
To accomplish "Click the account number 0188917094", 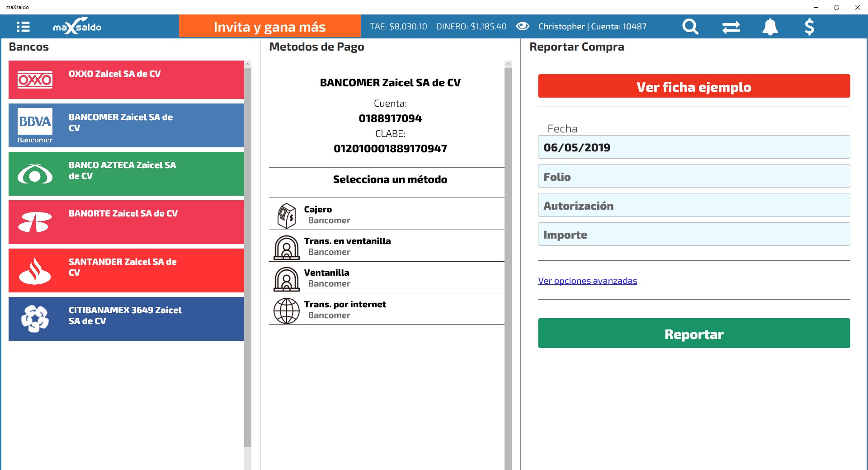I will [x=390, y=118].
